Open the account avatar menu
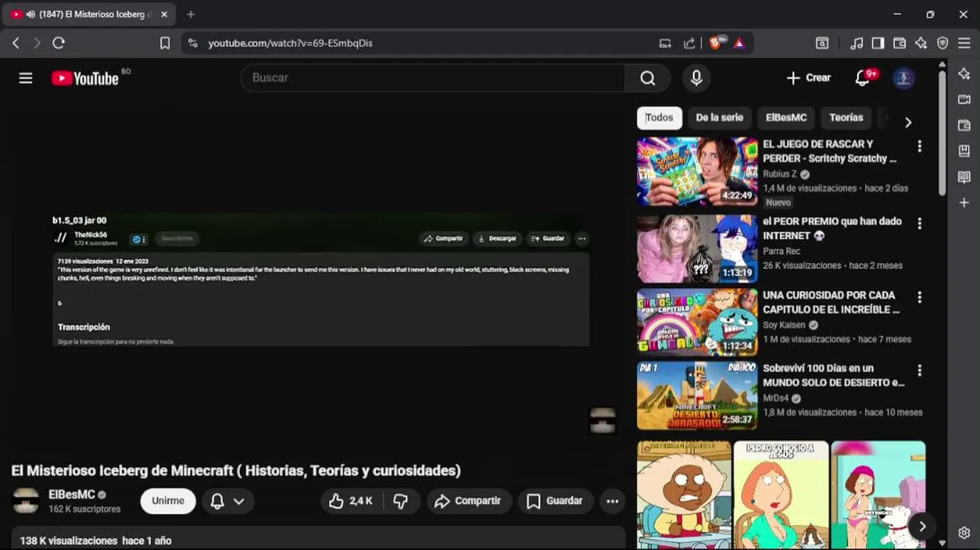Viewport: 980px width, 550px height. pyautogui.click(x=904, y=78)
